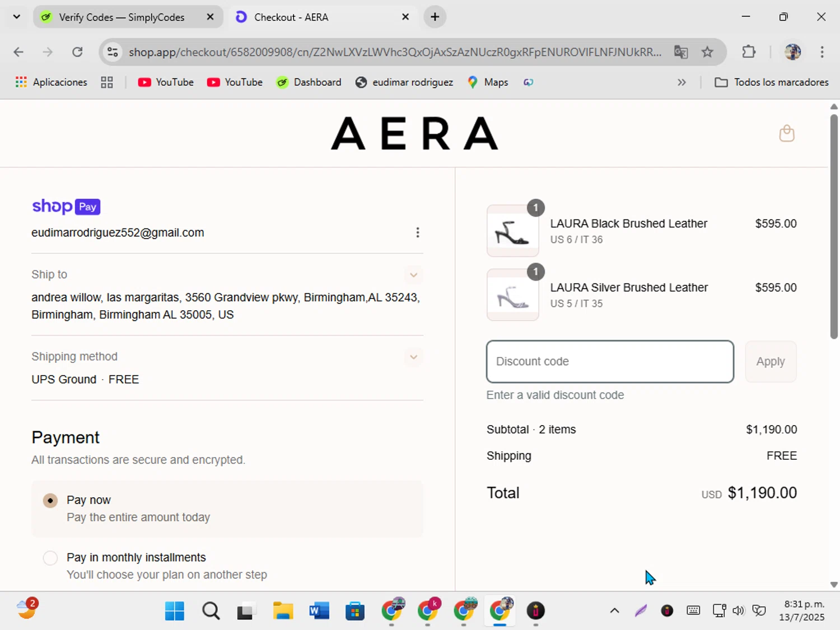
Task: Click the email eudimarrodriguez552@gmail.com
Action: click(x=118, y=233)
